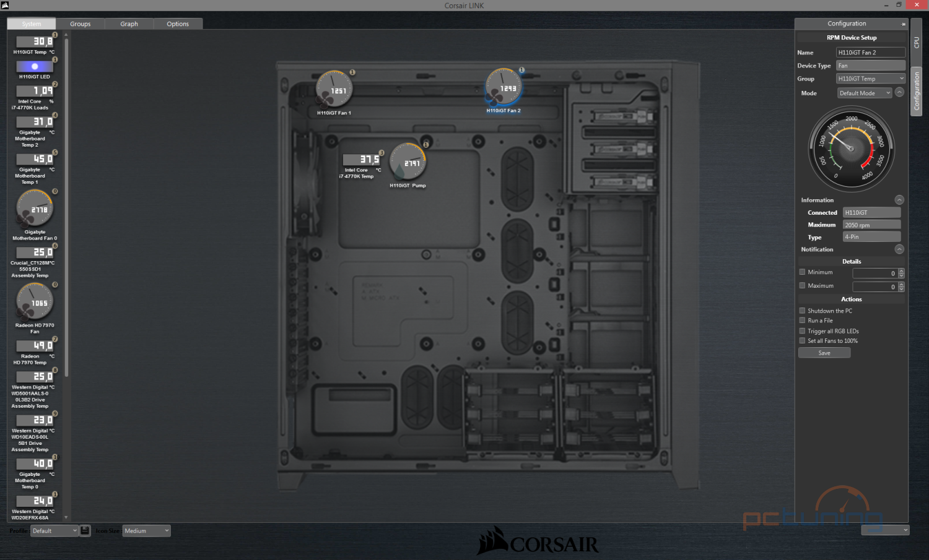Viewport: 929px width, 560px height.
Task: Select the Radeon HD 7970 Temp sensor
Action: click(x=34, y=346)
